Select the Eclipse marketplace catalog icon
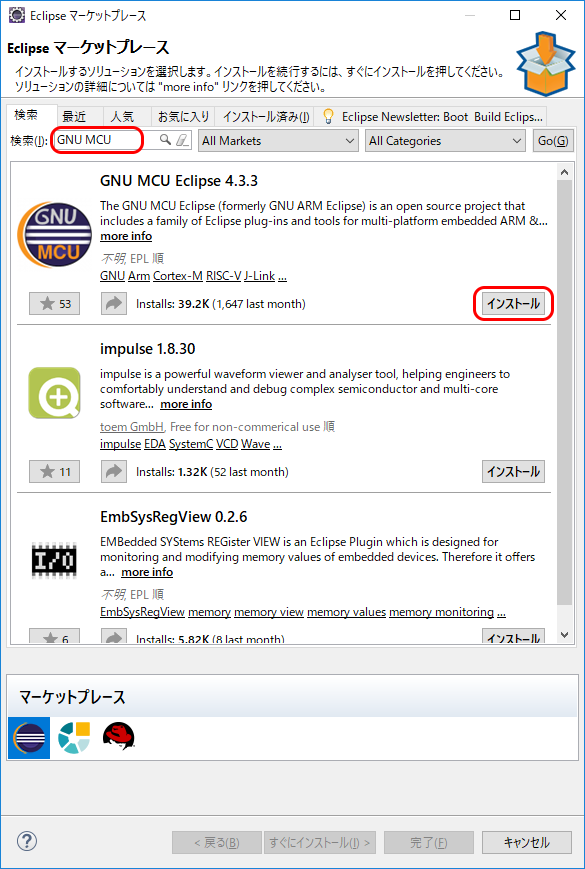The height and width of the screenshot is (869, 585). (x=29, y=738)
